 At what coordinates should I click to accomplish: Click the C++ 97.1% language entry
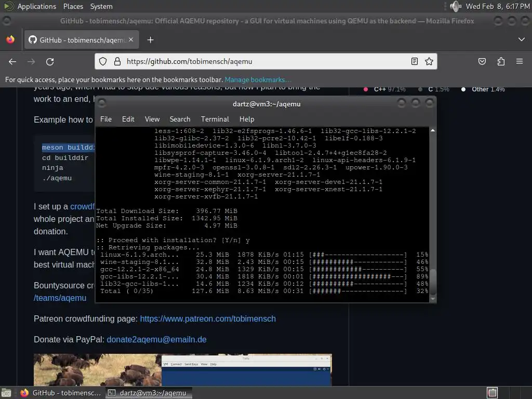pos(385,89)
